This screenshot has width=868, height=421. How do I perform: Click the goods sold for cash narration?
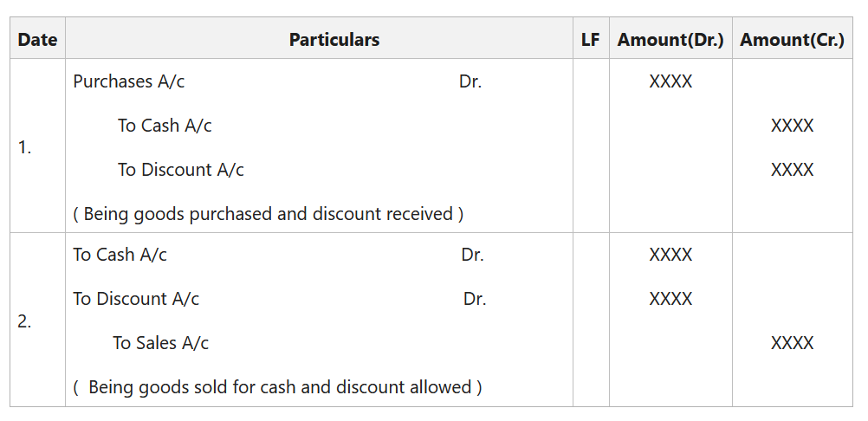279,387
